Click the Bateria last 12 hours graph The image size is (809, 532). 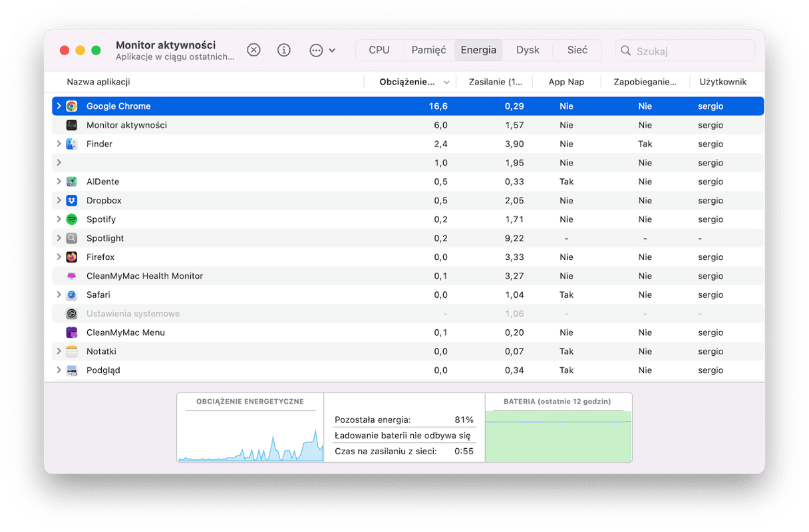558,427
